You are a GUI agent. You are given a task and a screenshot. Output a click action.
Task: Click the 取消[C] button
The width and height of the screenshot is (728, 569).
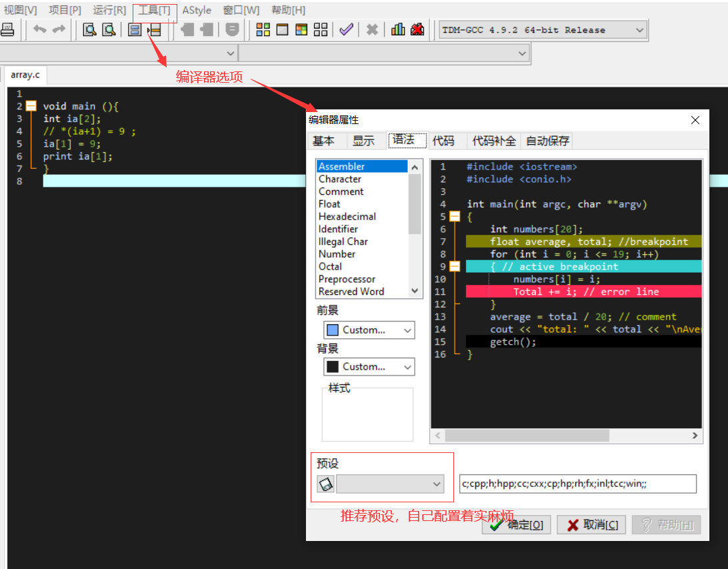tap(591, 524)
